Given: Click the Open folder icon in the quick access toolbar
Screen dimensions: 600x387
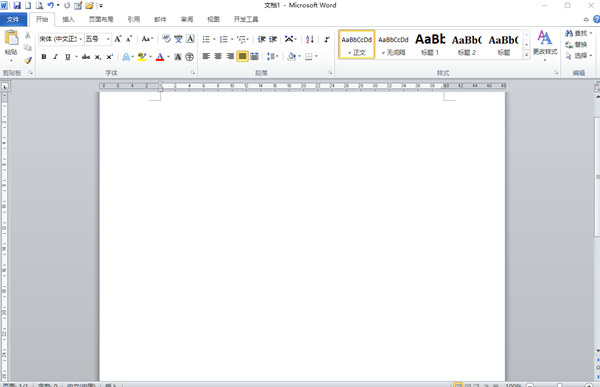Looking at the screenshot, I should [x=89, y=5].
